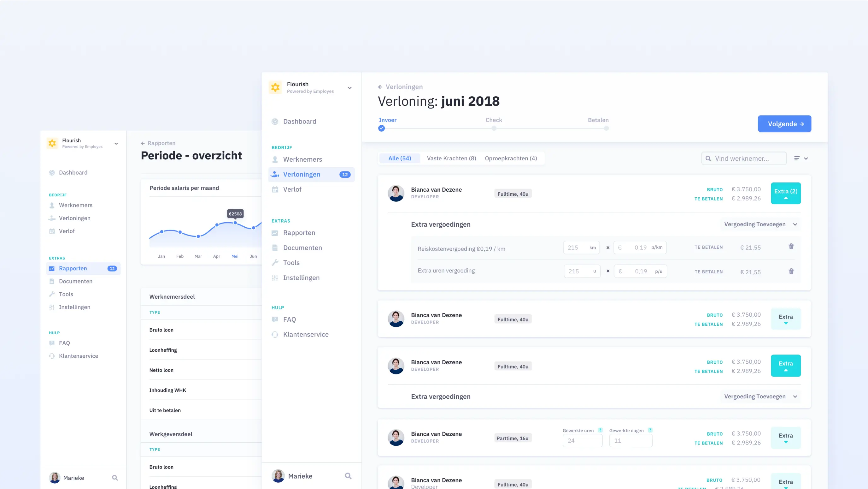Collapse the Extra (2) panel
The image size is (868, 489).
coord(785,193)
